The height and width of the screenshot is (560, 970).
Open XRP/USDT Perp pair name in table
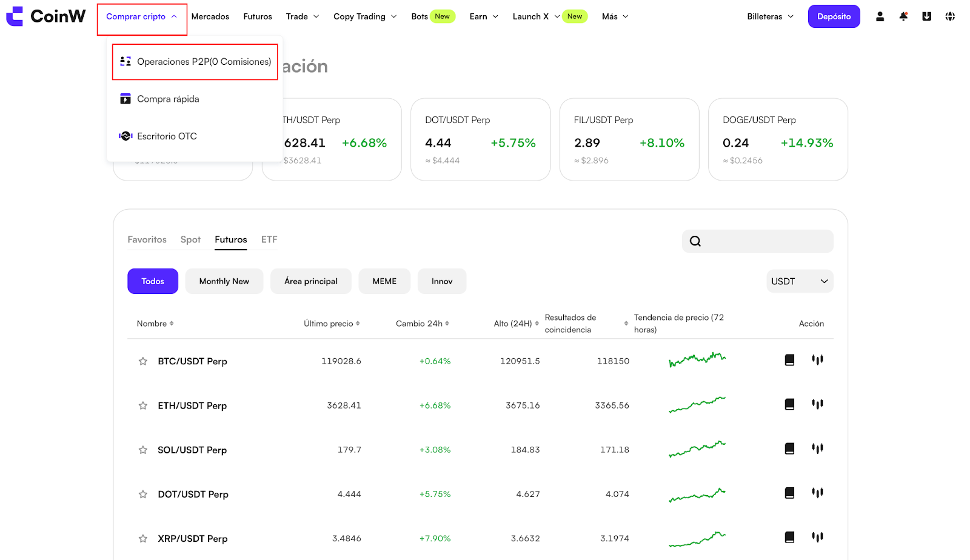coord(193,538)
